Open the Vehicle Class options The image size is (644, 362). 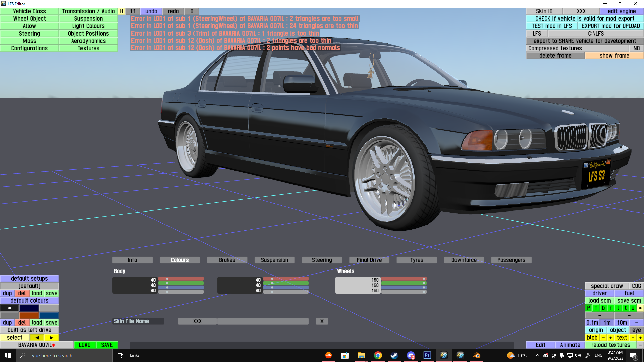click(30, 11)
